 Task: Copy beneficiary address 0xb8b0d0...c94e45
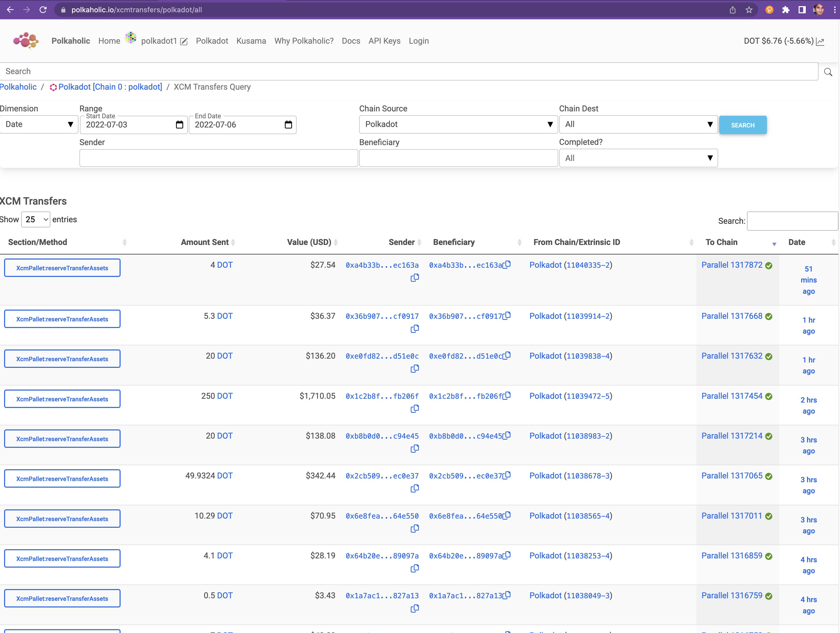point(507,436)
